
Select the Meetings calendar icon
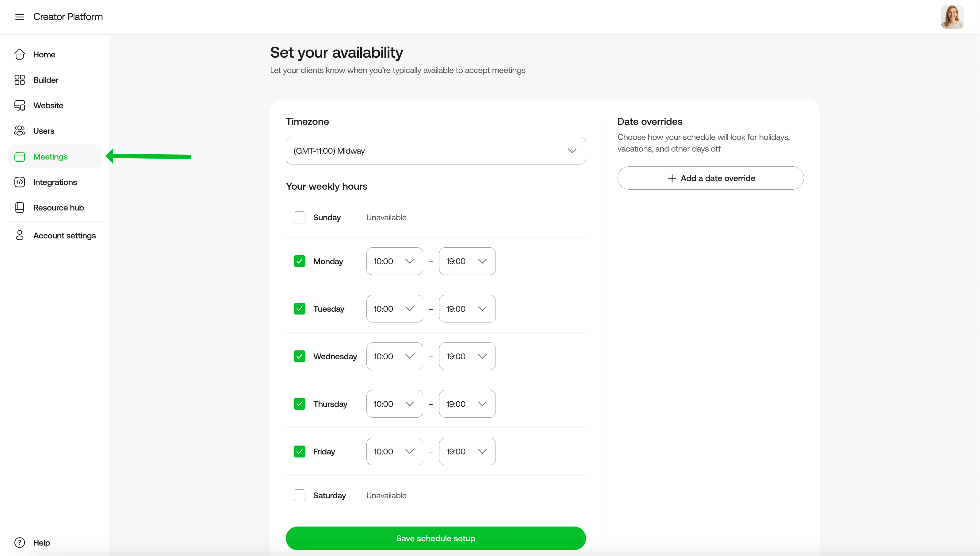(20, 156)
